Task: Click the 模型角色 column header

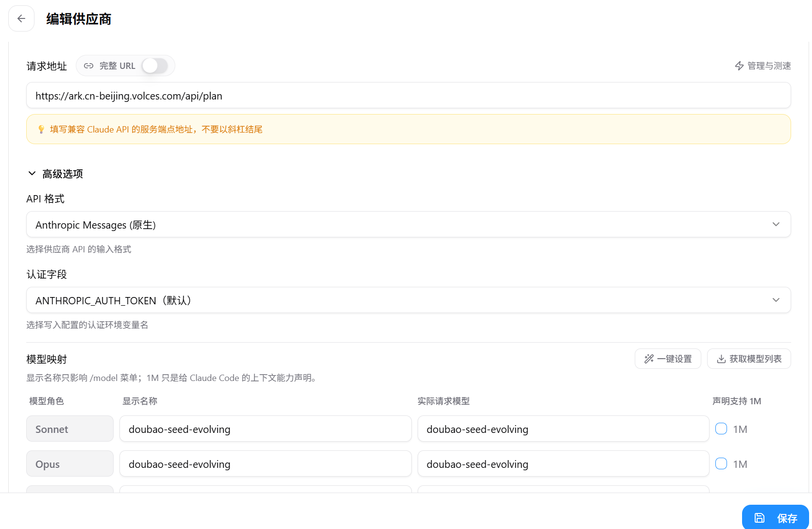Action: tap(47, 401)
